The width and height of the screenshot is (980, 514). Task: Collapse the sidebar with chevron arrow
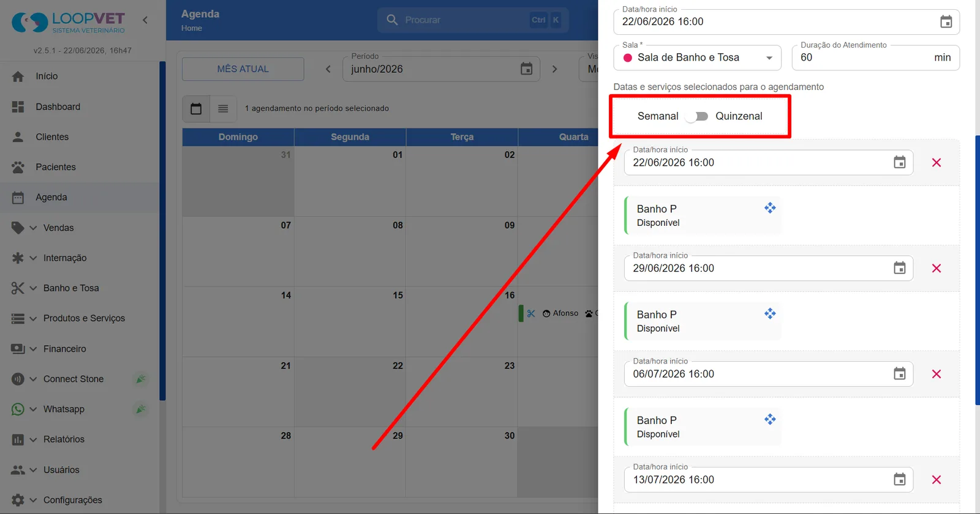tap(145, 20)
